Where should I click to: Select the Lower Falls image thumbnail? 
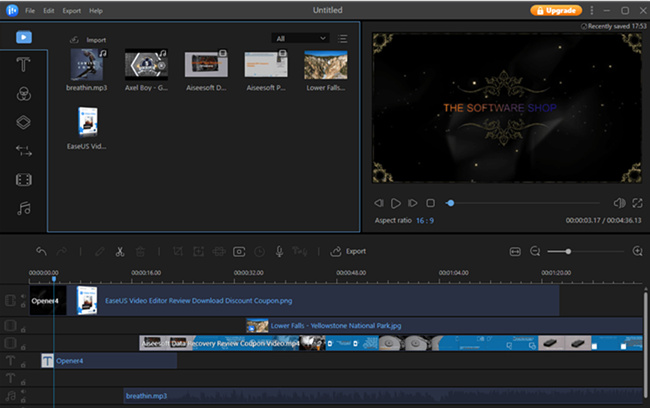pos(326,65)
